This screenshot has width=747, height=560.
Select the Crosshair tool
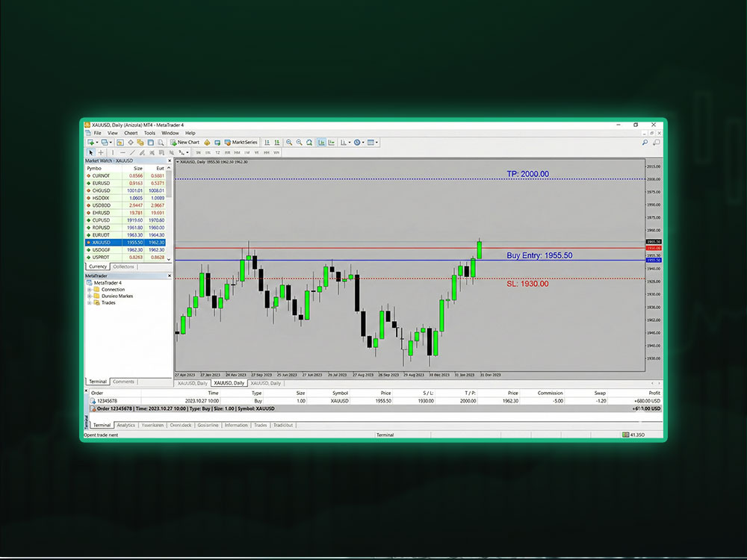click(101, 152)
